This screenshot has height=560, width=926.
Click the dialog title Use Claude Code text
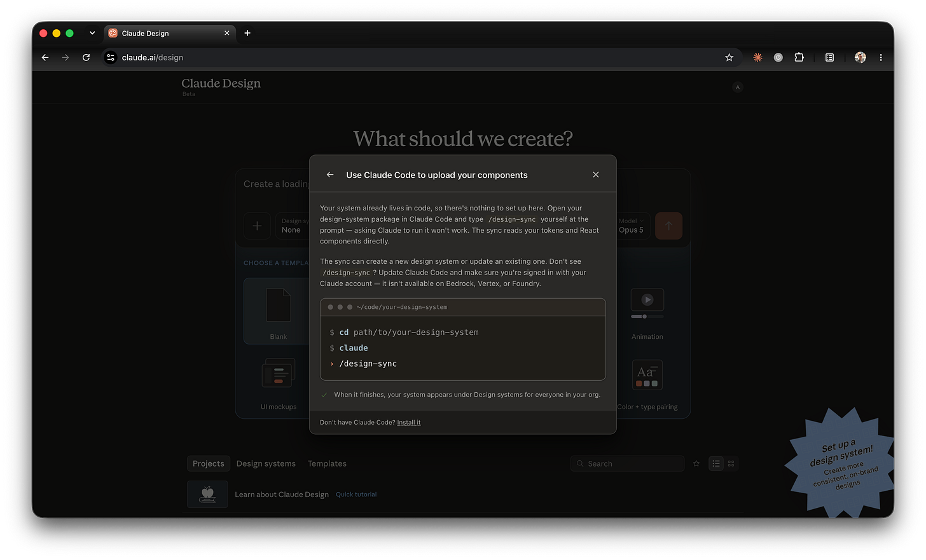click(x=437, y=175)
